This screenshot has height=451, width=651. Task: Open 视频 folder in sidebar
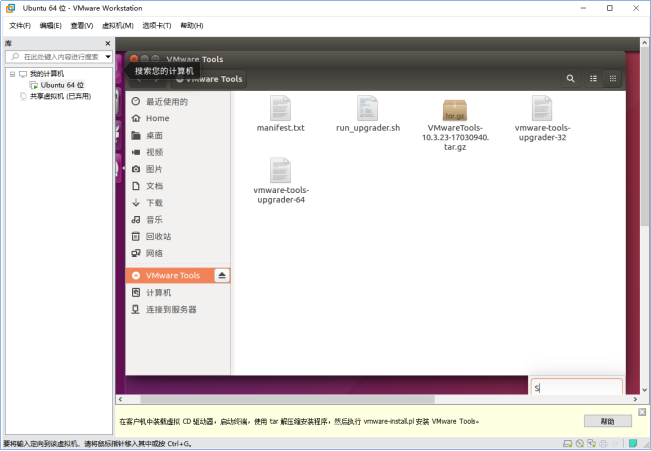(x=178, y=152)
